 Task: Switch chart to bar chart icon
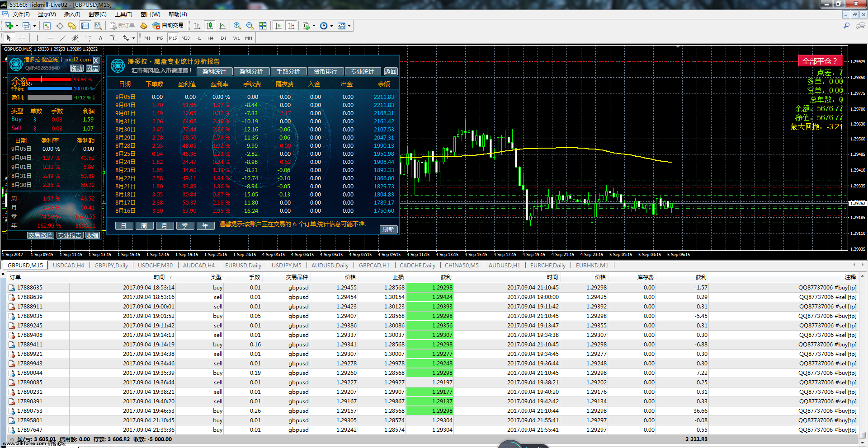point(197,26)
